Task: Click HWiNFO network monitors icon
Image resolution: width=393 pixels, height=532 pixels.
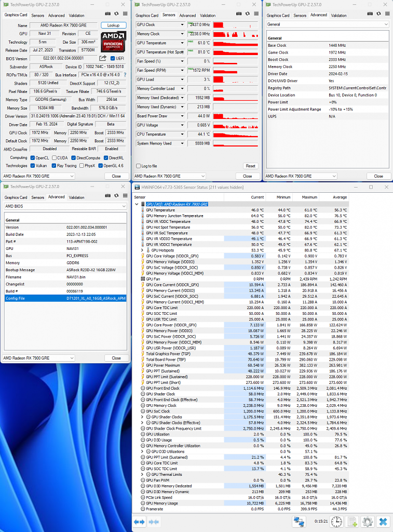Action: click(299, 522)
